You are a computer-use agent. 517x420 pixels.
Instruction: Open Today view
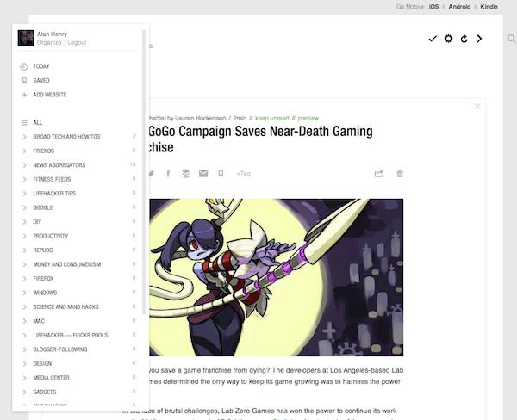point(41,66)
